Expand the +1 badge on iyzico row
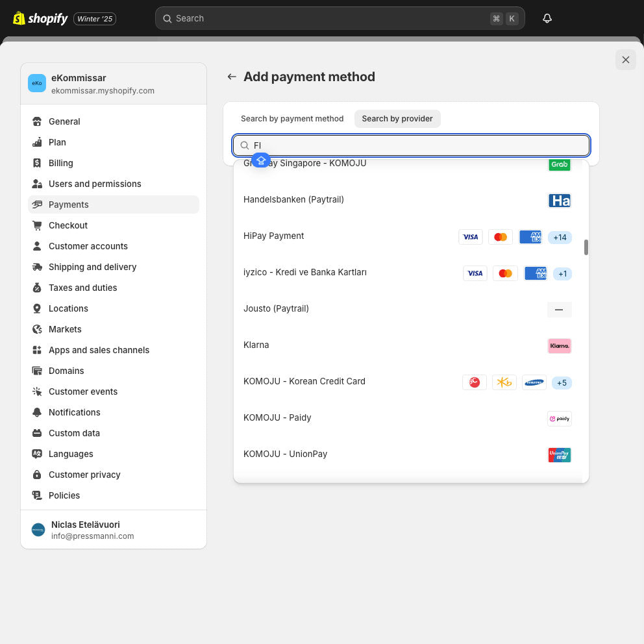Viewport: 644px width, 644px height. click(562, 273)
